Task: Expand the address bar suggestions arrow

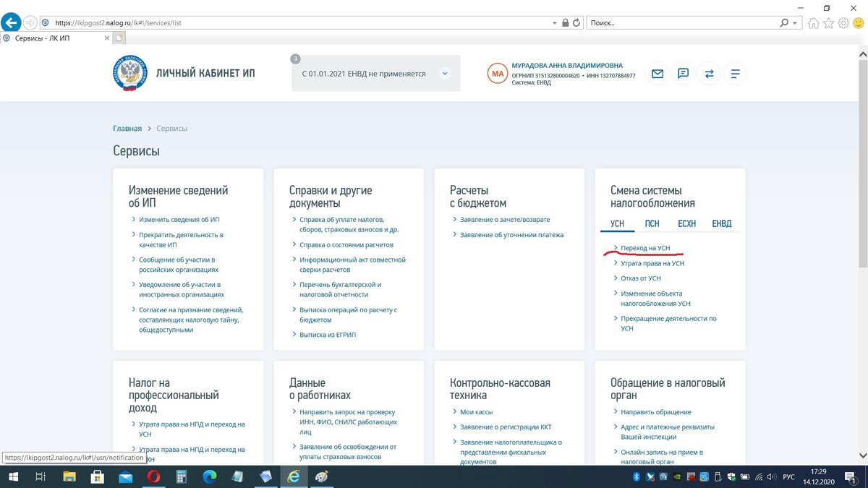Action: (x=554, y=22)
